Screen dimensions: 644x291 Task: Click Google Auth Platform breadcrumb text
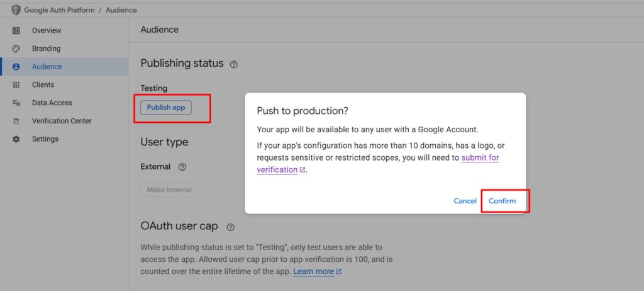click(x=59, y=10)
